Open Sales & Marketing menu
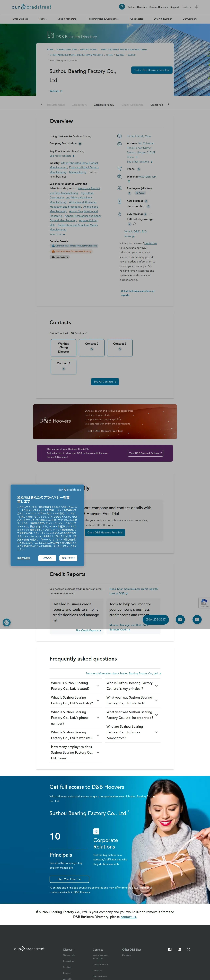 [x=67, y=19]
